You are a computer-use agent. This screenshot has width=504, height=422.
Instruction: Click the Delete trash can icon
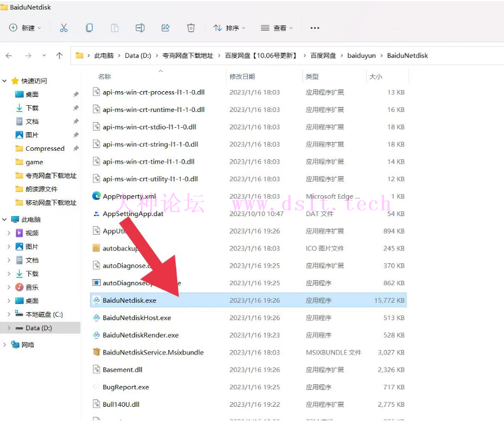[x=191, y=28]
